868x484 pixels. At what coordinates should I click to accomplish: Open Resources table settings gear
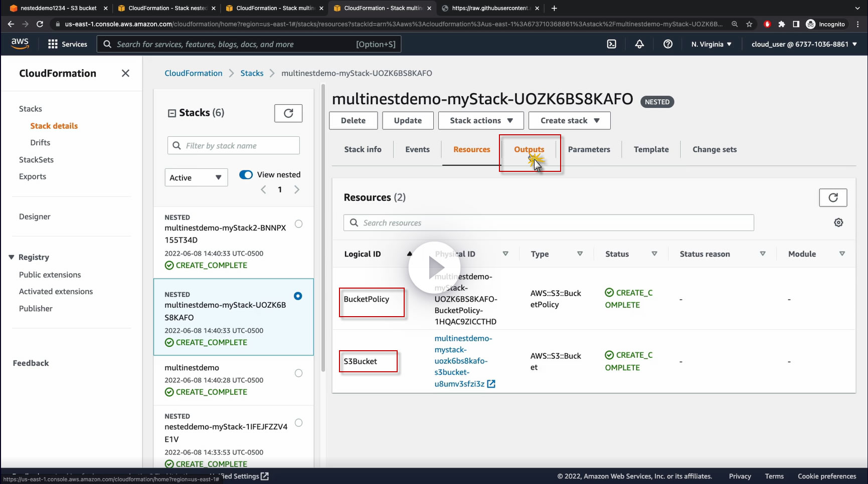[838, 222]
